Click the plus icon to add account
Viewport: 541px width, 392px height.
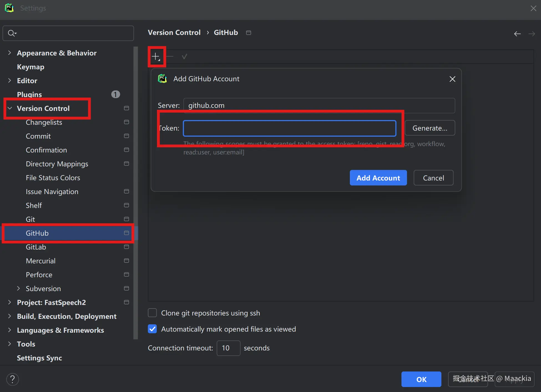pos(156,57)
